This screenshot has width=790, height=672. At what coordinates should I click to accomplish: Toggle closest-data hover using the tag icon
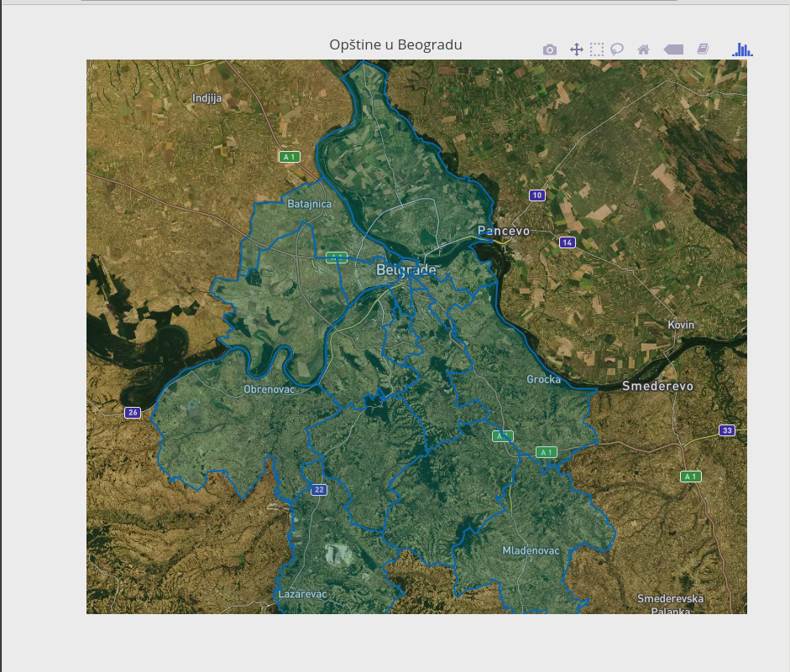[x=673, y=49]
